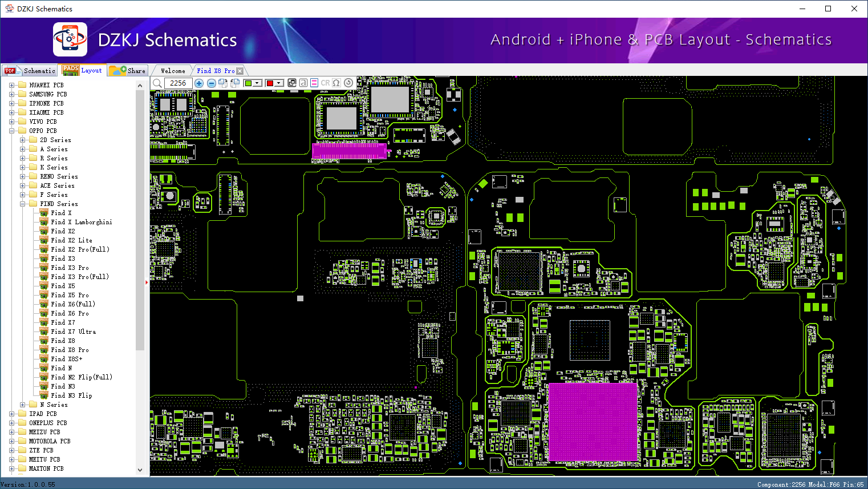Select the IPAD PCB folder
Screen dimensions: 868x489
coord(43,414)
